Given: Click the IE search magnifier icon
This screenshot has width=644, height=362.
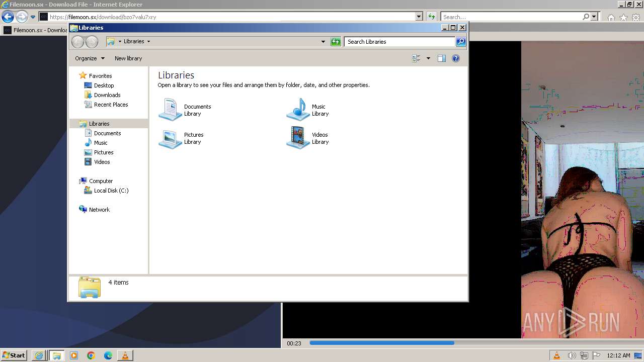Looking at the screenshot, I should 586,17.
